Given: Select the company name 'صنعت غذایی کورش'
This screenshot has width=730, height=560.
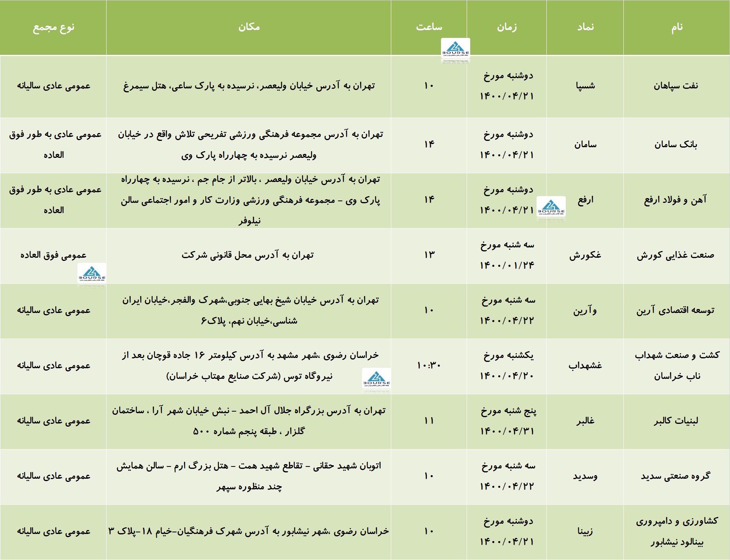Looking at the screenshot, I should pos(675,255).
